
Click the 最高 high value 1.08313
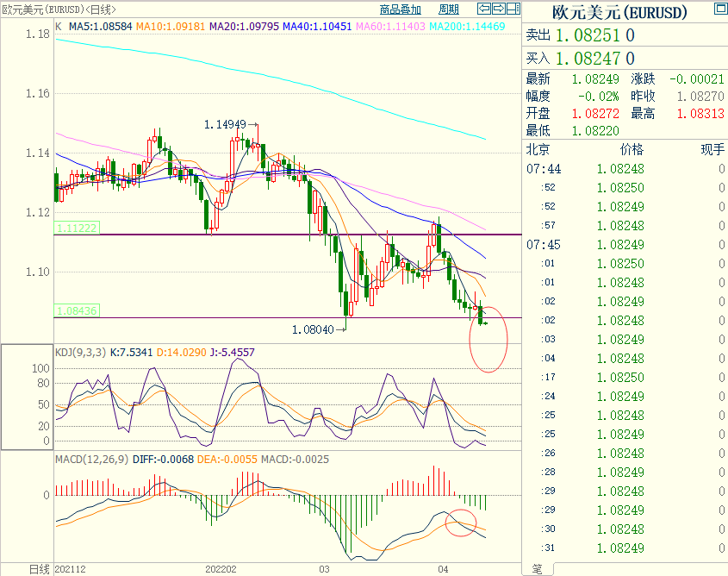coord(700,114)
